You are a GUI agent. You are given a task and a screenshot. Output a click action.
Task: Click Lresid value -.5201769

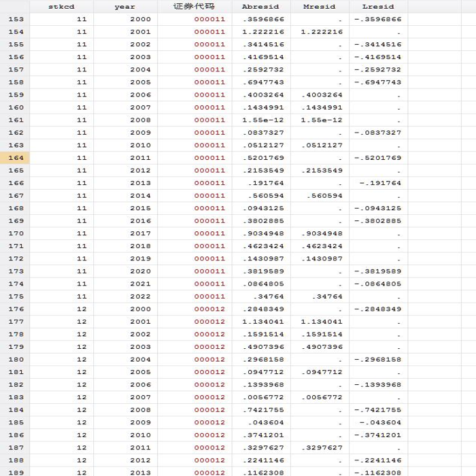[378, 158]
